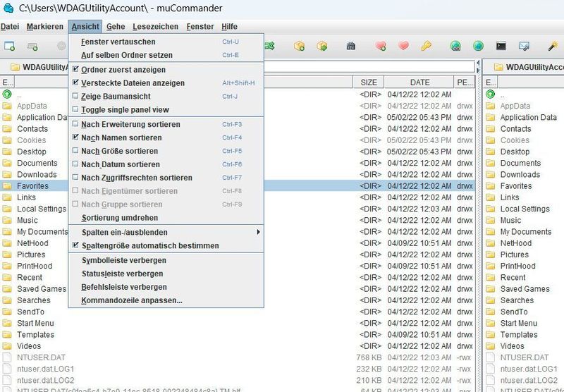Click the Edit credentials key icon

click(426, 46)
